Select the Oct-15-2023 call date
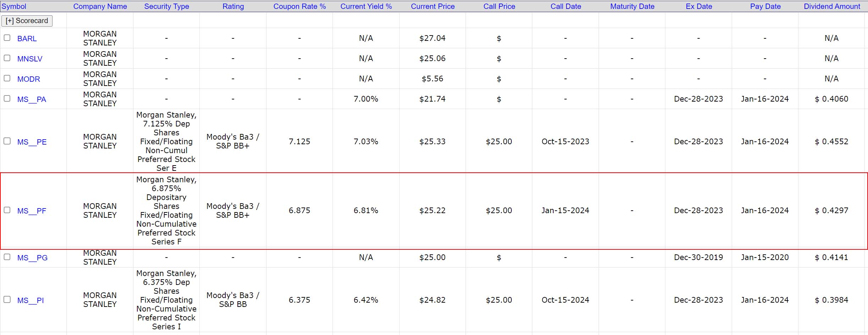868x335 pixels. [565, 141]
